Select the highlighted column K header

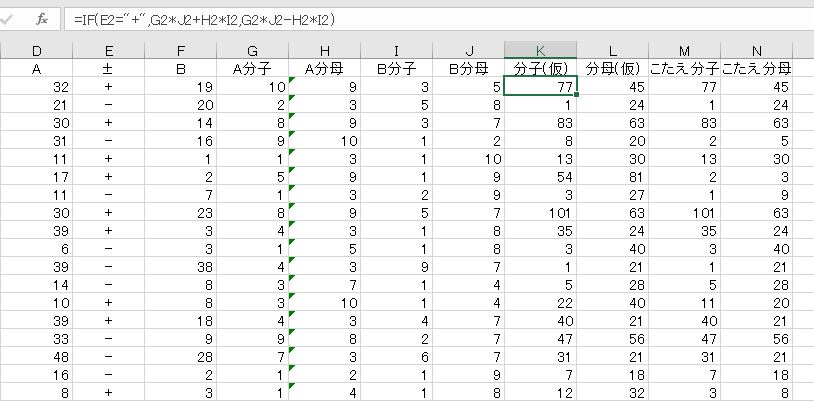point(540,50)
